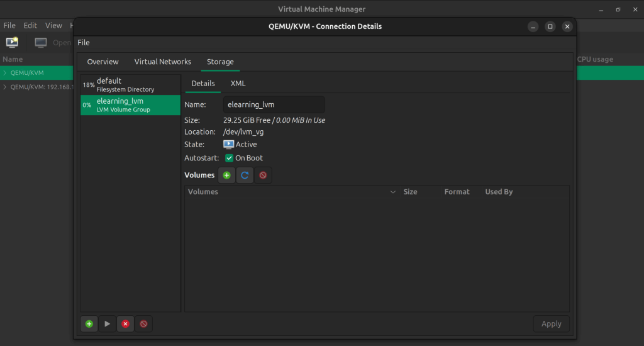Click the Name column header in main window

tap(13, 59)
